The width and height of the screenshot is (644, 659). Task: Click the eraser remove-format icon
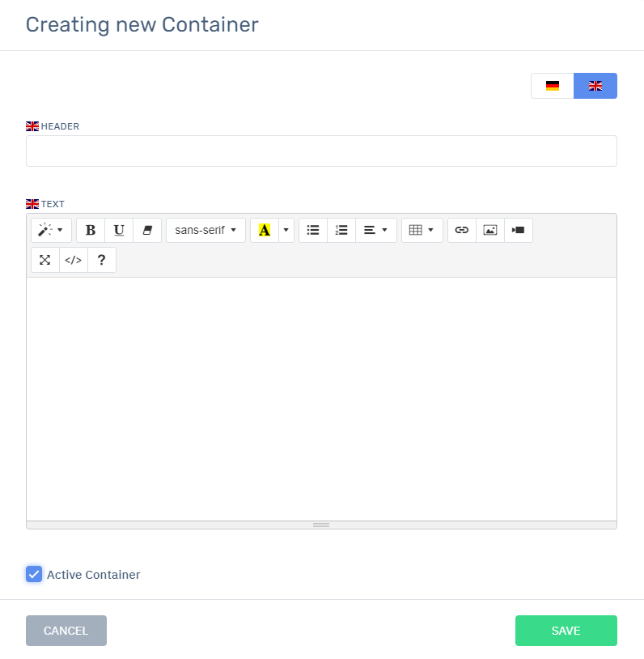coord(147,230)
